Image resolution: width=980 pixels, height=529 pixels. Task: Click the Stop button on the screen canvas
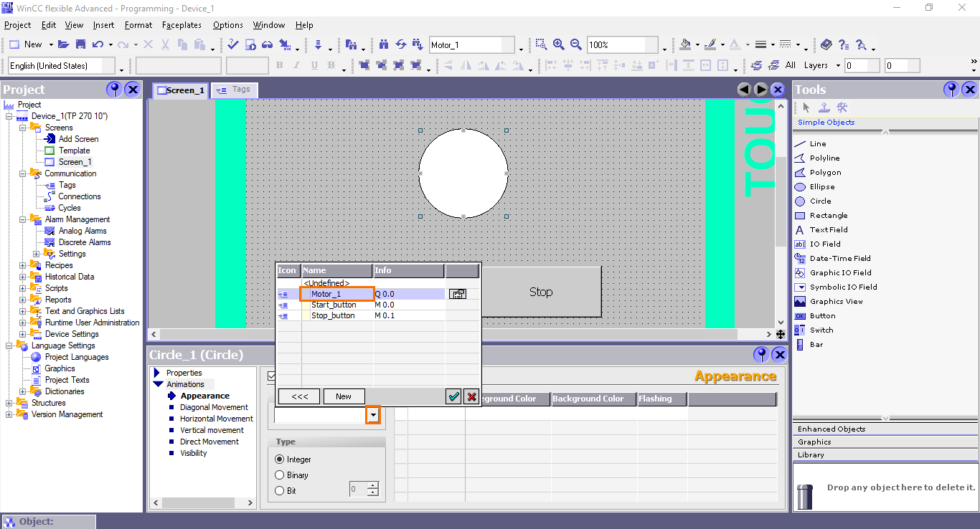click(x=541, y=292)
